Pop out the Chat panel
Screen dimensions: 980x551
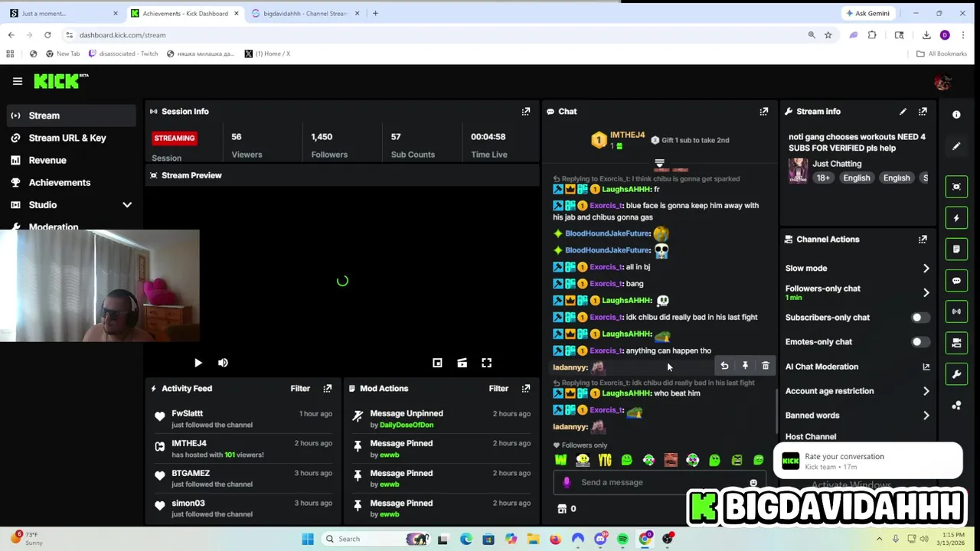764,112
